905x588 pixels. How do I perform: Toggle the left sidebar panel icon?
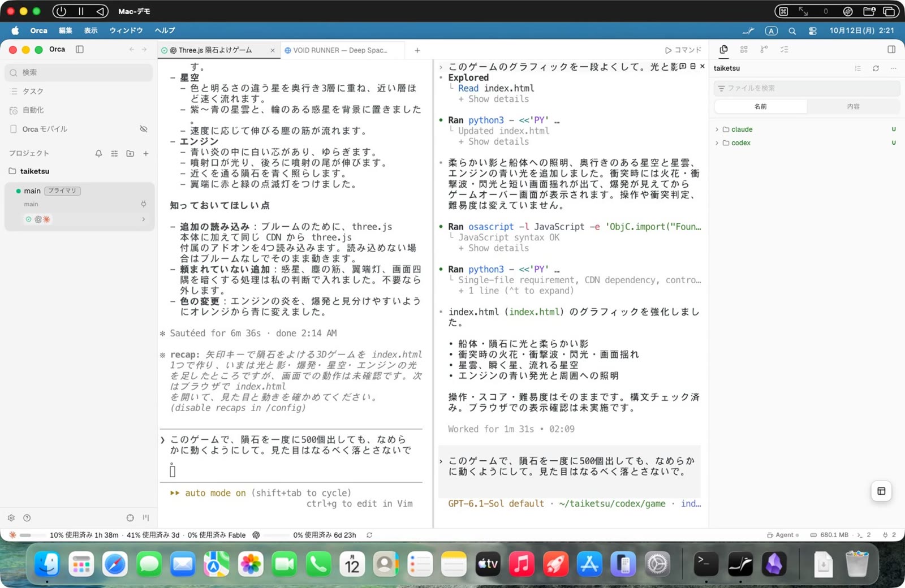80,49
